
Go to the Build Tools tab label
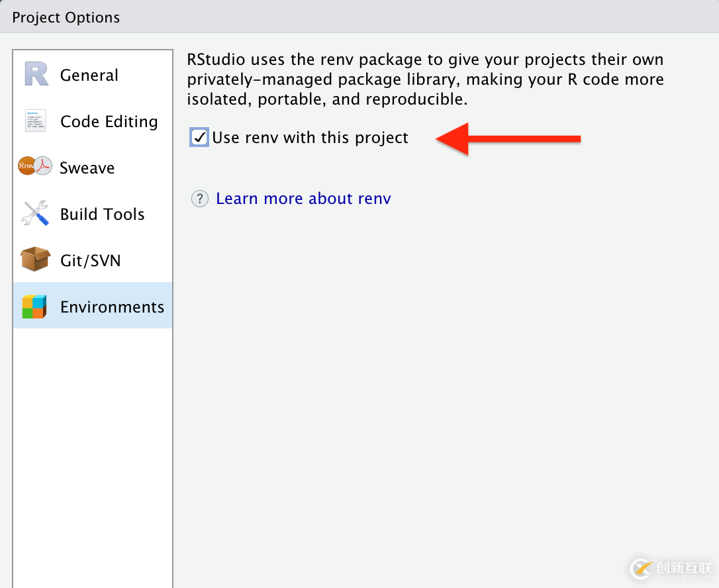tap(103, 215)
